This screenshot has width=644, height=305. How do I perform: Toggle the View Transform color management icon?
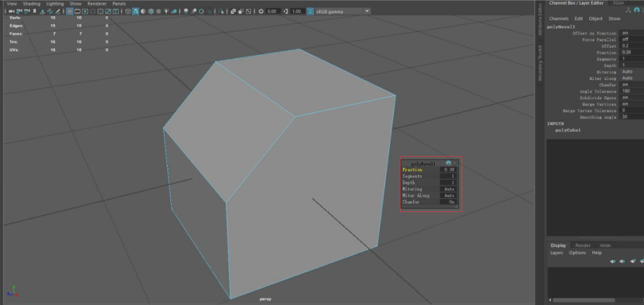(x=310, y=11)
